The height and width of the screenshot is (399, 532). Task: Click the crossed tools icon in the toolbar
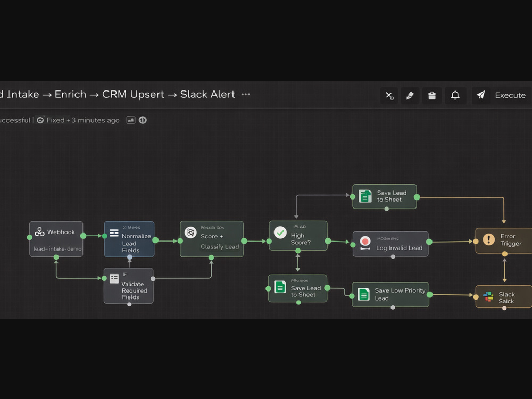click(x=389, y=96)
